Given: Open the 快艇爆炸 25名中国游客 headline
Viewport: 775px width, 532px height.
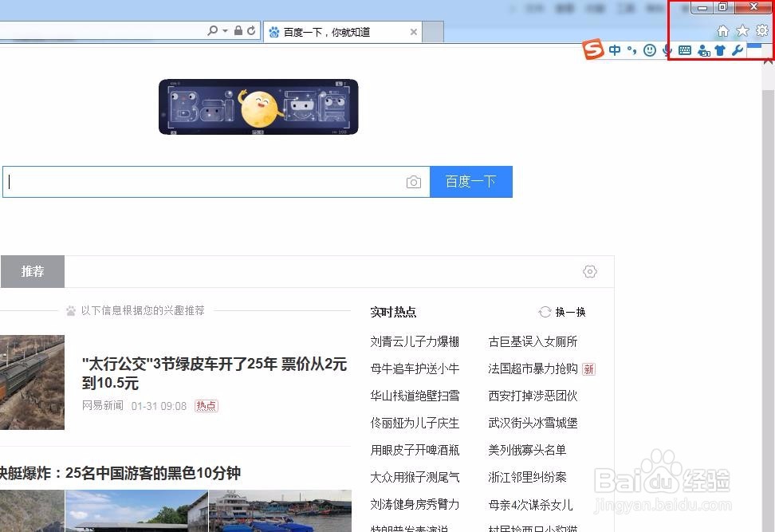Looking at the screenshot, I should point(120,473).
